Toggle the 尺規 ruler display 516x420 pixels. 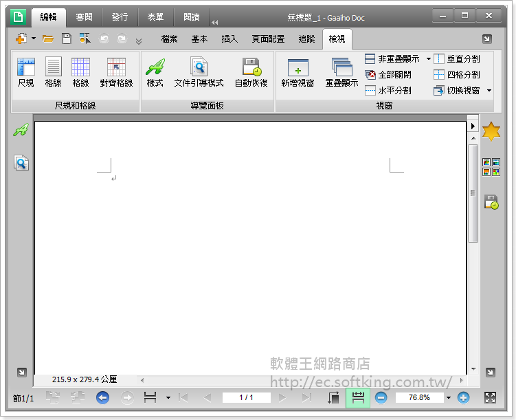tap(26, 72)
